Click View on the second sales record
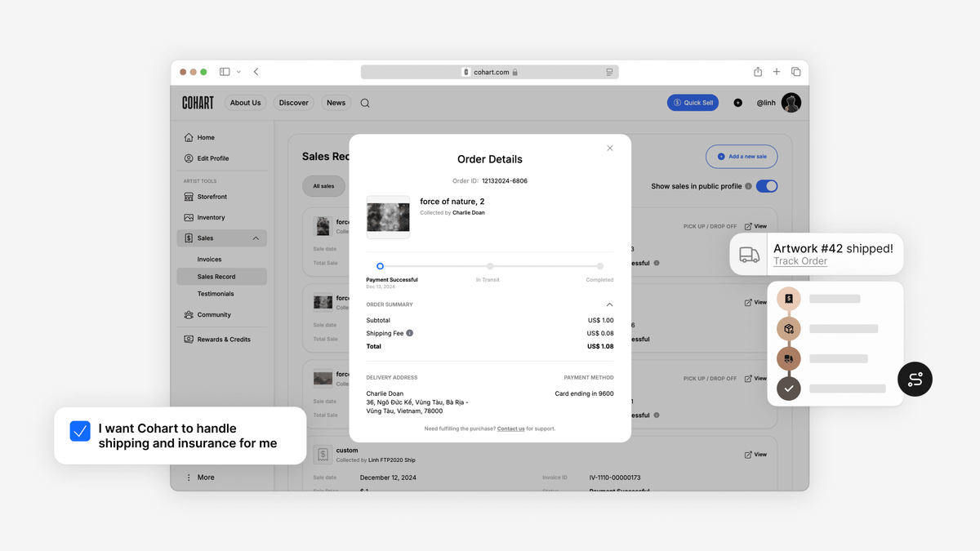Image resolution: width=980 pixels, height=551 pixels. pos(755,302)
